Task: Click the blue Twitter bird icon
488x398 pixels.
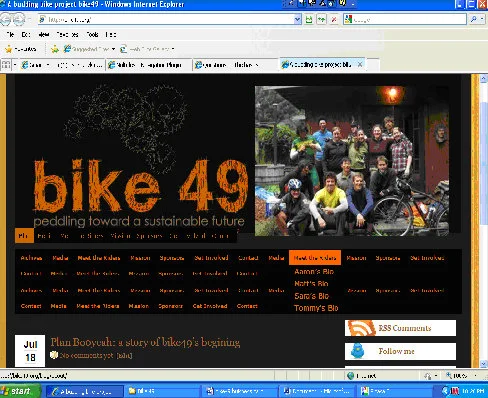Action: 358,351
